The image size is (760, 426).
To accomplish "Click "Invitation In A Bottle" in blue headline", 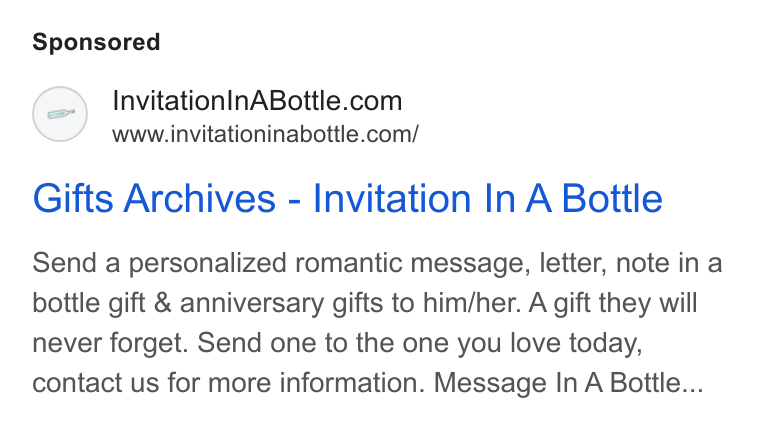I will coord(488,199).
